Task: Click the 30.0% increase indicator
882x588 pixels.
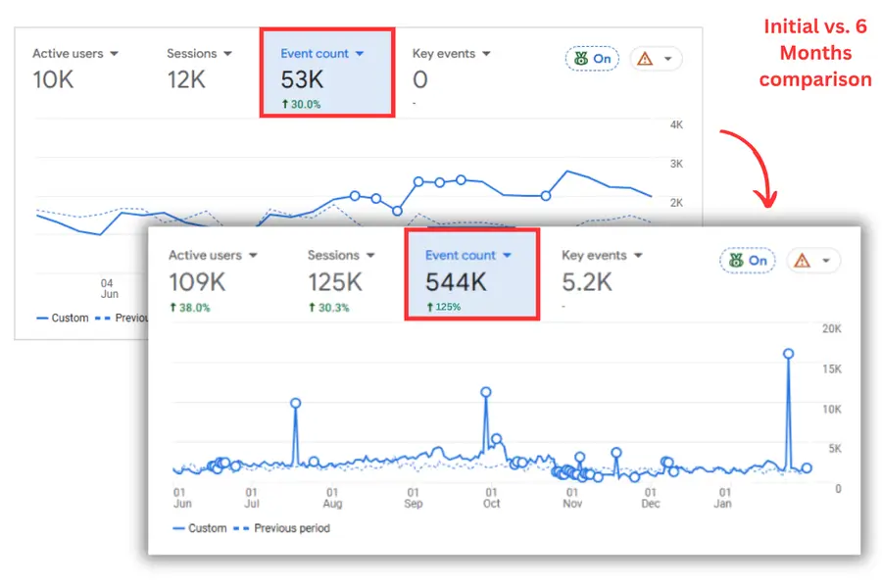Action: click(x=301, y=104)
